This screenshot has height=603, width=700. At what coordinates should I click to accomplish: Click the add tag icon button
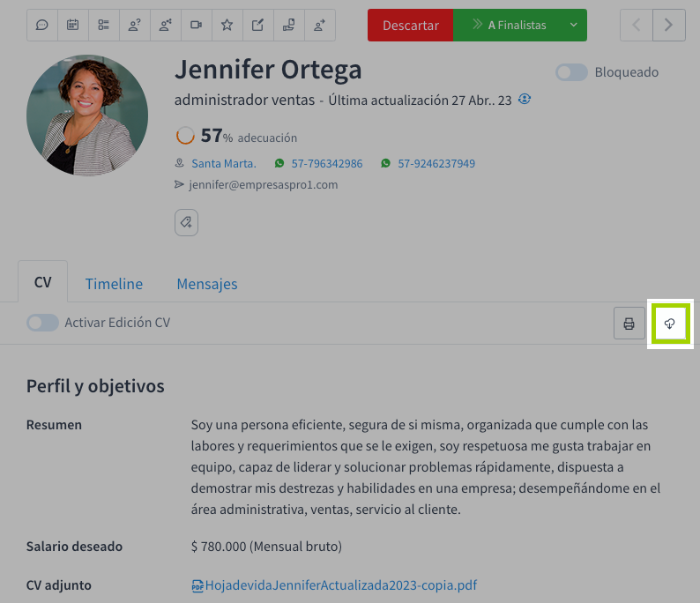(186, 222)
